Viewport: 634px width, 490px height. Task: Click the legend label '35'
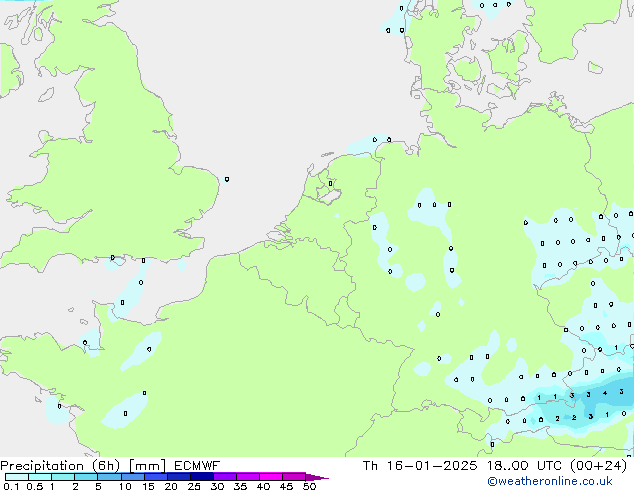point(240,486)
